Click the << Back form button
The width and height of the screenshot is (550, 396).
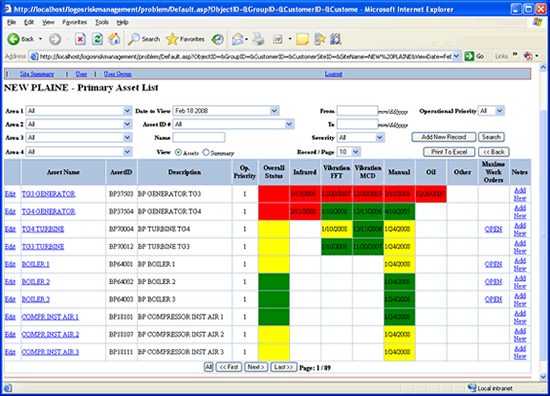point(494,152)
